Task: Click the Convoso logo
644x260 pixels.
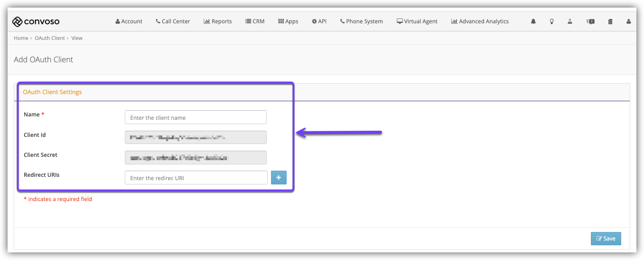Action: (x=36, y=21)
